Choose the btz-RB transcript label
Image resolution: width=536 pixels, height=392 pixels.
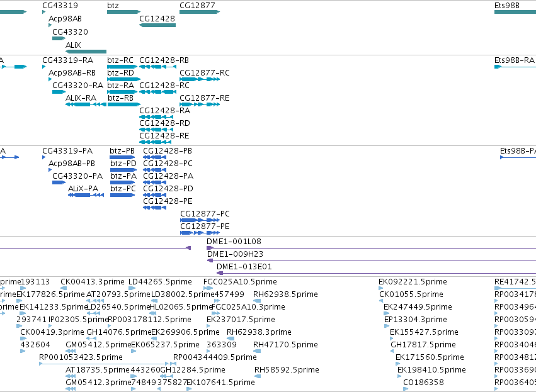tap(121, 98)
